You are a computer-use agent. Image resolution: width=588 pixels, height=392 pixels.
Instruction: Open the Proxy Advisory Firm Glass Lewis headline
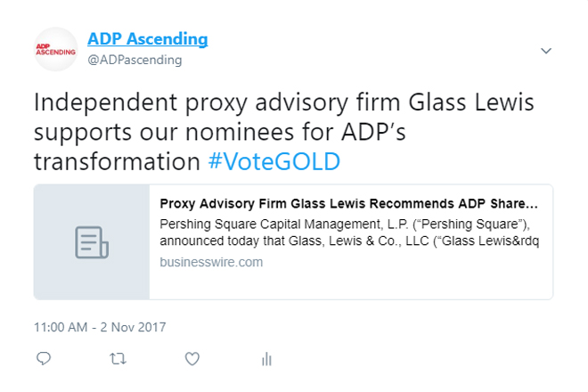349,202
